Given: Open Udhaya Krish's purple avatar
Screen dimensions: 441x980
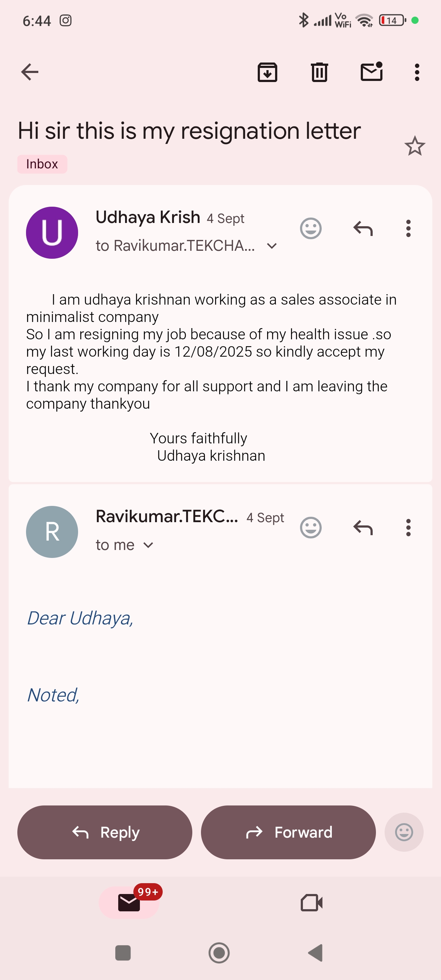Looking at the screenshot, I should coord(52,232).
